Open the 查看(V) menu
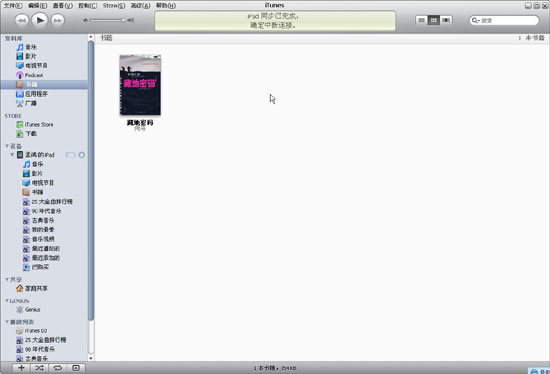The height and width of the screenshot is (374, 550). (62, 6)
